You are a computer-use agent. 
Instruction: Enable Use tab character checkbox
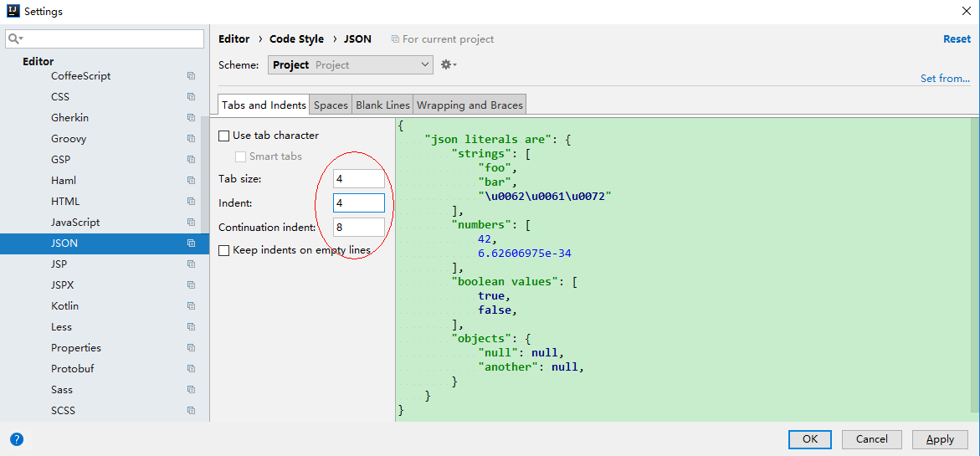223,136
